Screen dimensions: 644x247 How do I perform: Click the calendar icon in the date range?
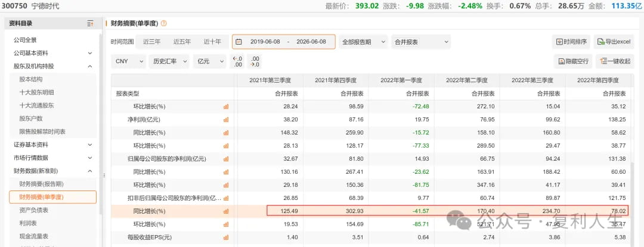pos(239,42)
